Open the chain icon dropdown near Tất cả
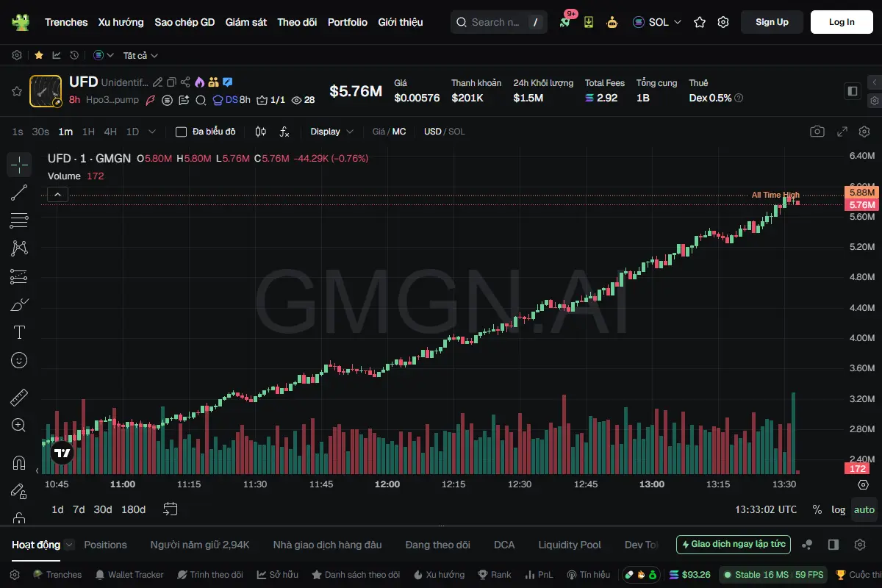 (104, 55)
